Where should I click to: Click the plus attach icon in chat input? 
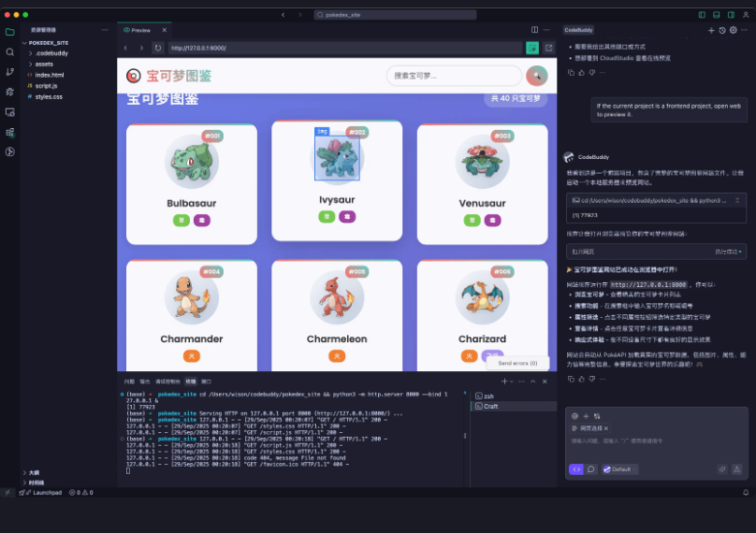(586, 416)
